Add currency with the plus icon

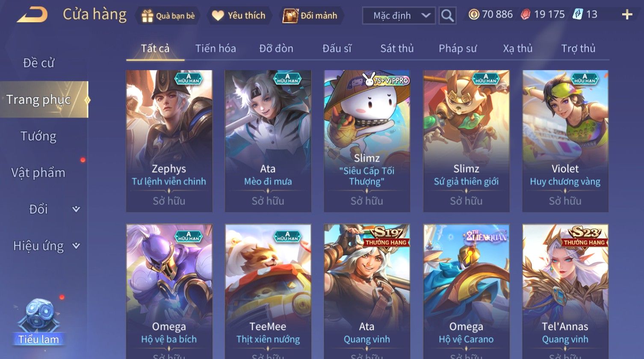coord(627,15)
